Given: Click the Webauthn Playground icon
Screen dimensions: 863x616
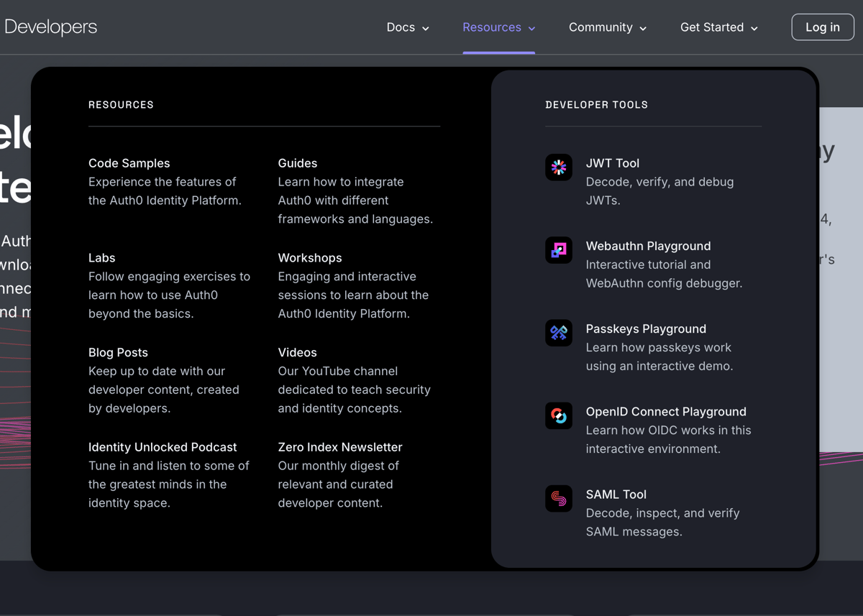Looking at the screenshot, I should tap(559, 249).
